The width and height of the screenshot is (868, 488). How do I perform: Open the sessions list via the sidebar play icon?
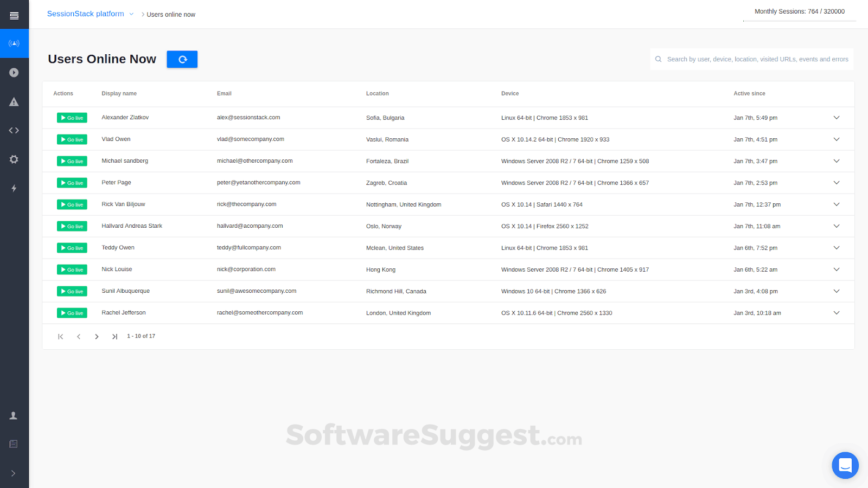coord(14,72)
